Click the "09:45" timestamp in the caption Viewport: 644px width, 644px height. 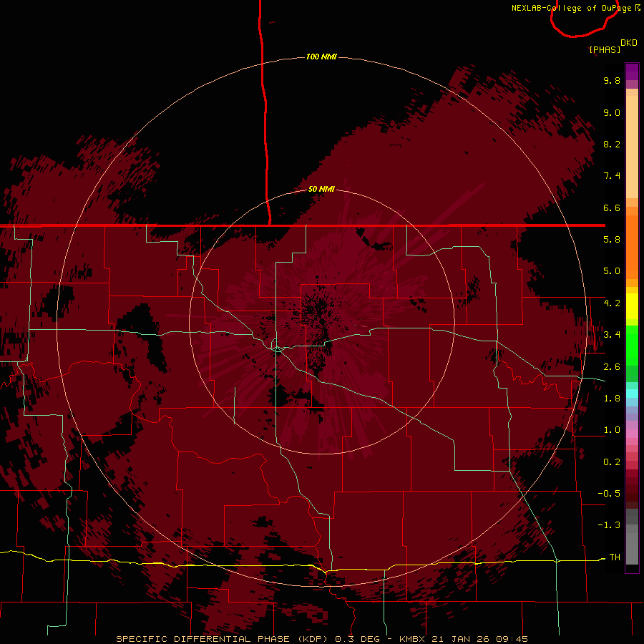tap(512, 639)
